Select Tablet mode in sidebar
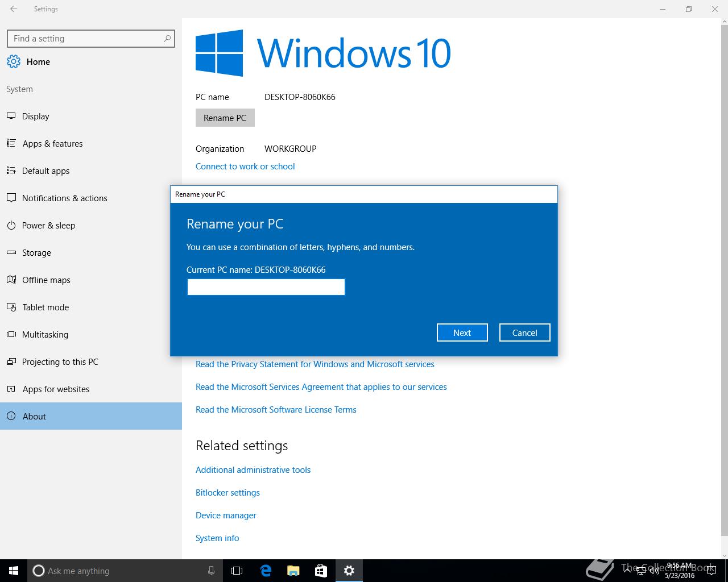 [x=91, y=307]
